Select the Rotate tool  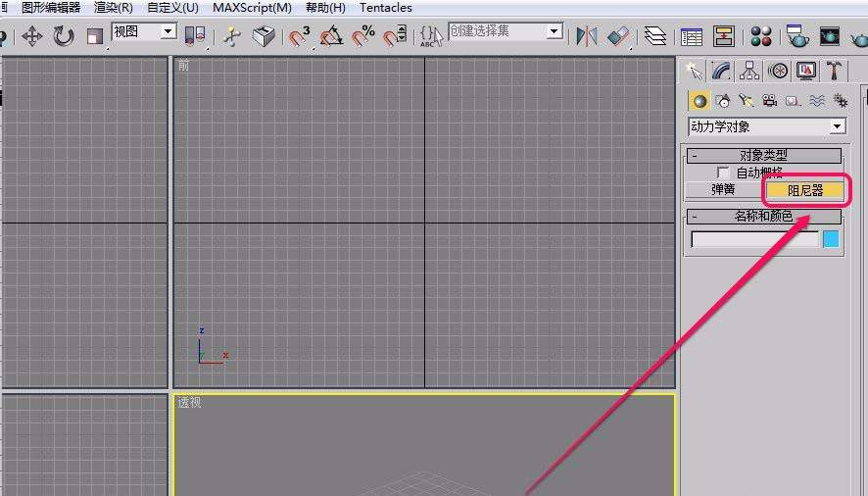pyautogui.click(x=63, y=36)
